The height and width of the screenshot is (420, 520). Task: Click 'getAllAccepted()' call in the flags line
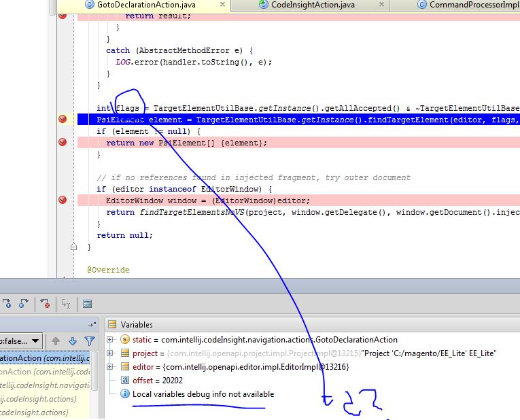point(362,108)
